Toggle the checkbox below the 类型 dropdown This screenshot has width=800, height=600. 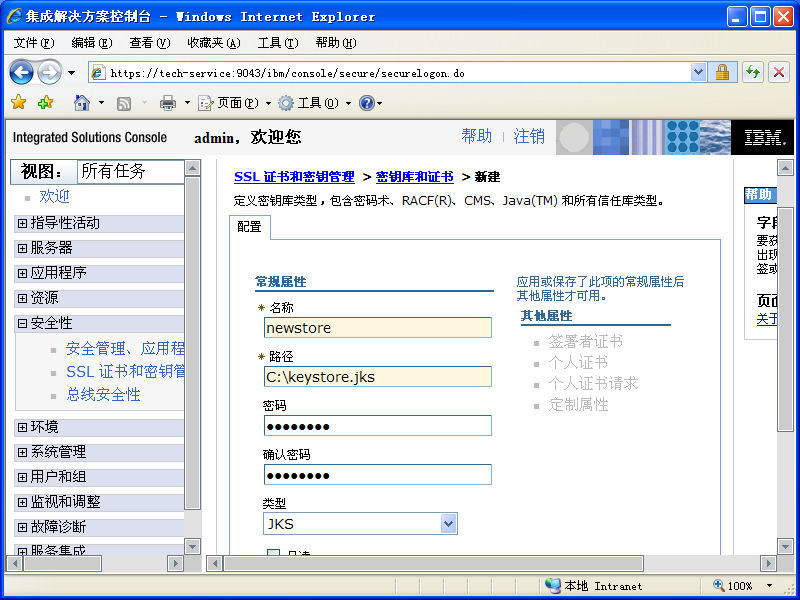click(273, 553)
